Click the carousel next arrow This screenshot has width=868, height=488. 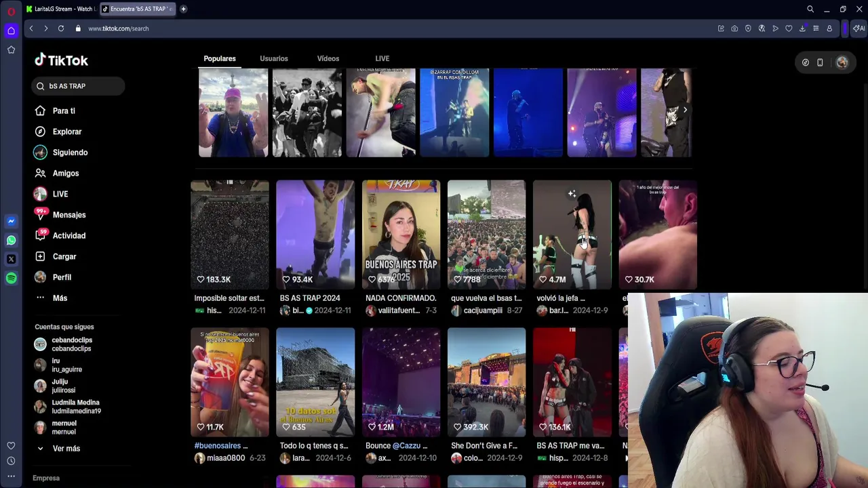click(685, 110)
